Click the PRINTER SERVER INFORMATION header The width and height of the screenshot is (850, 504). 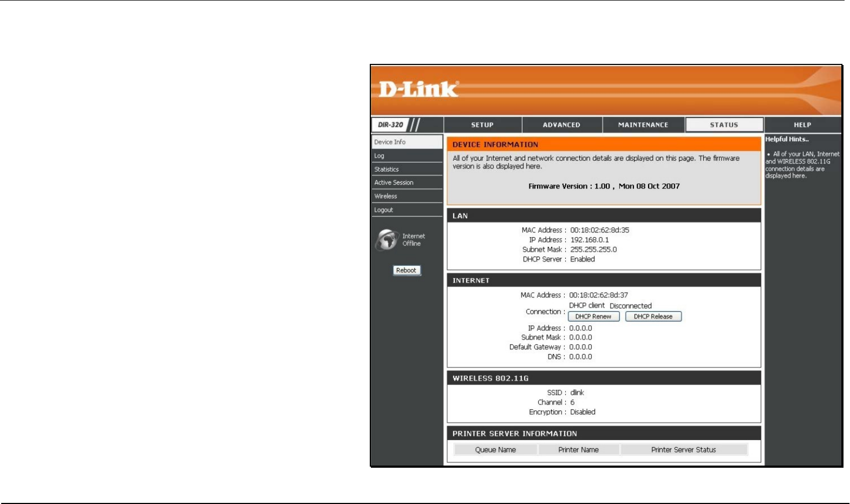[604, 434]
